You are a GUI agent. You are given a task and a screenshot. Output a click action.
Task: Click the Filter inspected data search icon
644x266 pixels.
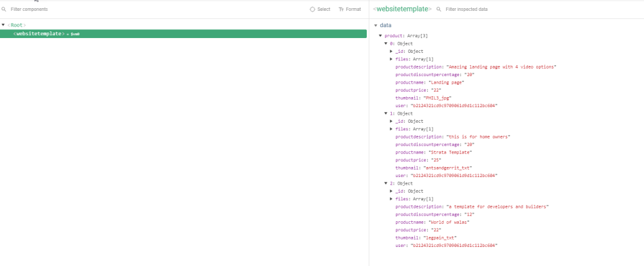point(439,9)
